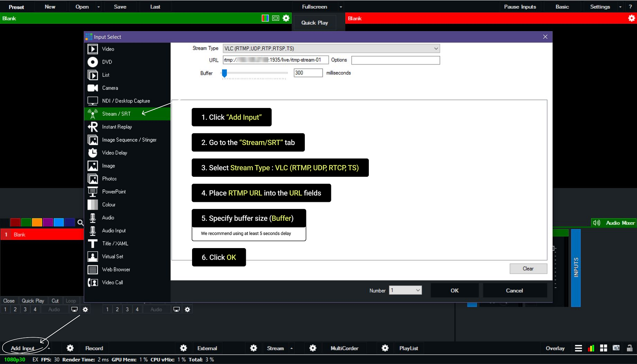Expand the Stream arrow menu
637x364 pixels.
pos(291,348)
